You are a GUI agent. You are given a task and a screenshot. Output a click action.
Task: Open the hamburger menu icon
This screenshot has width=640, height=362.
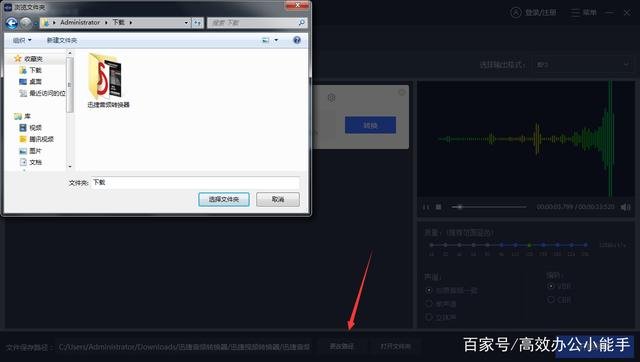pos(575,13)
